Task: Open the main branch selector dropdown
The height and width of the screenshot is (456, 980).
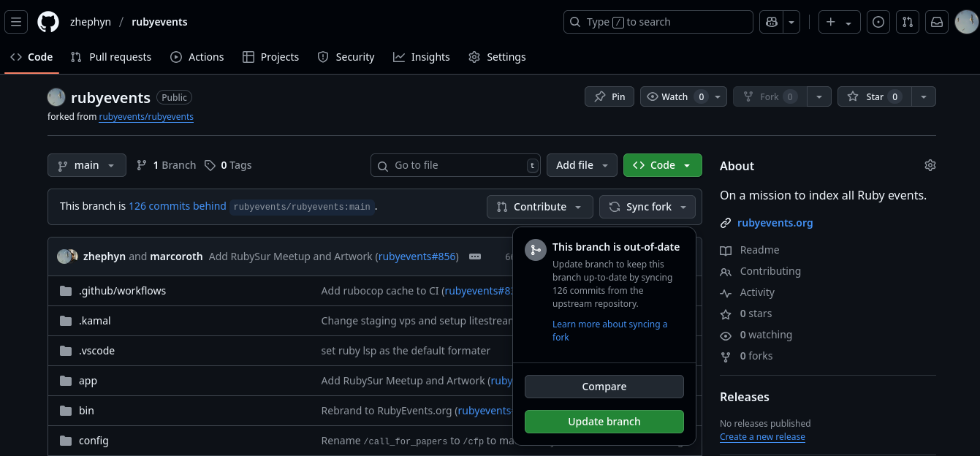Action: pyautogui.click(x=87, y=165)
